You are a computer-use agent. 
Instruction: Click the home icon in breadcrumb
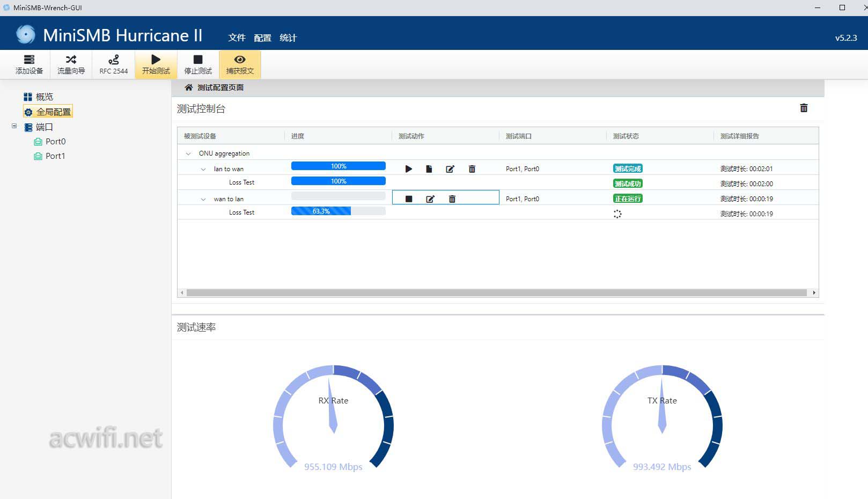pos(188,87)
